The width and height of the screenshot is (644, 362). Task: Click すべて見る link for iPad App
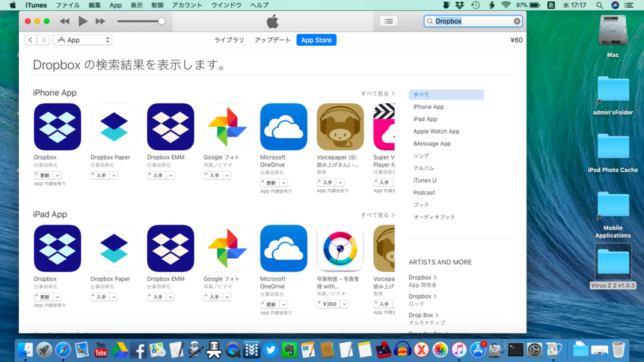[x=378, y=215]
